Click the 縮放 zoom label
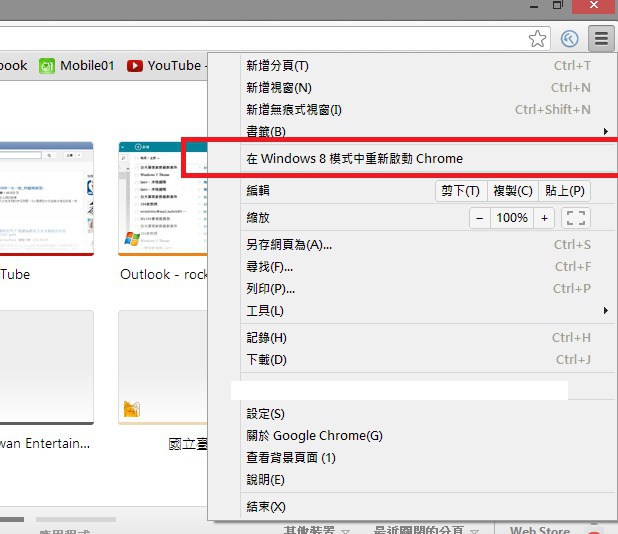The height and width of the screenshot is (534, 618). [x=258, y=218]
